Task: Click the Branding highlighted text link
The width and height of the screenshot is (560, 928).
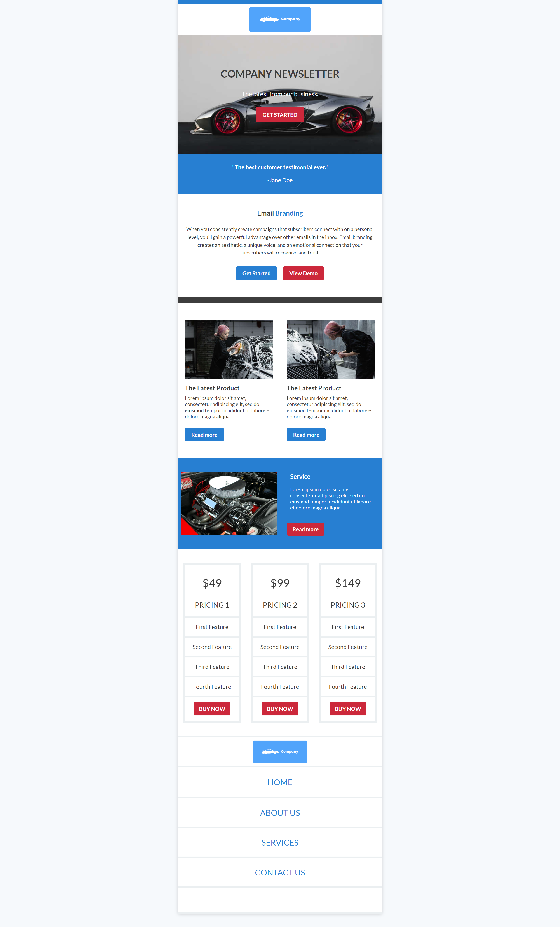Action: click(289, 213)
